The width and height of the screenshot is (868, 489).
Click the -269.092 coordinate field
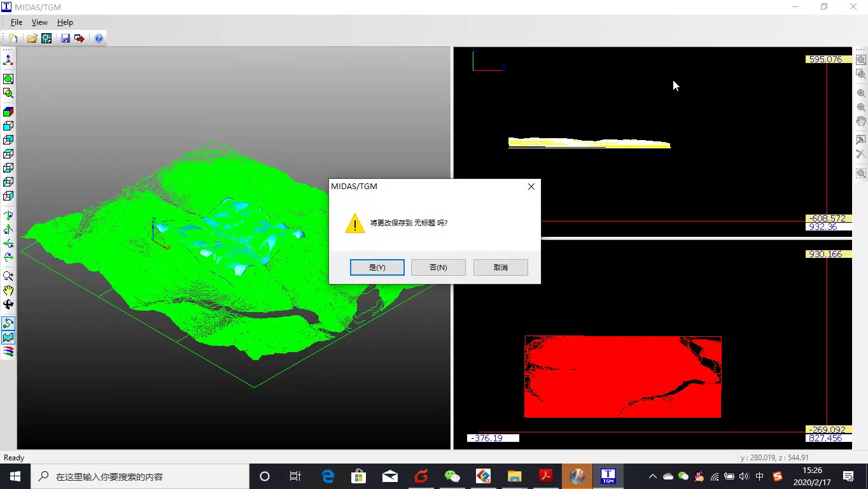[x=829, y=430]
